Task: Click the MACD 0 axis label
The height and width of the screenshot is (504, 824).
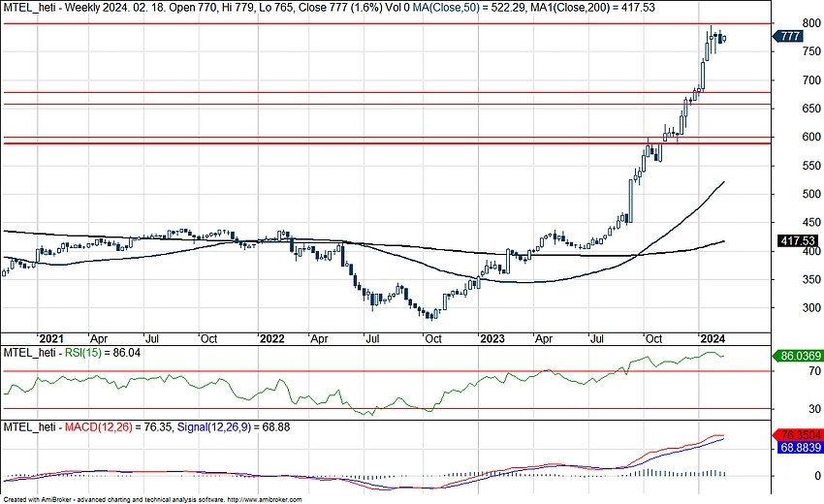Action: point(817,476)
